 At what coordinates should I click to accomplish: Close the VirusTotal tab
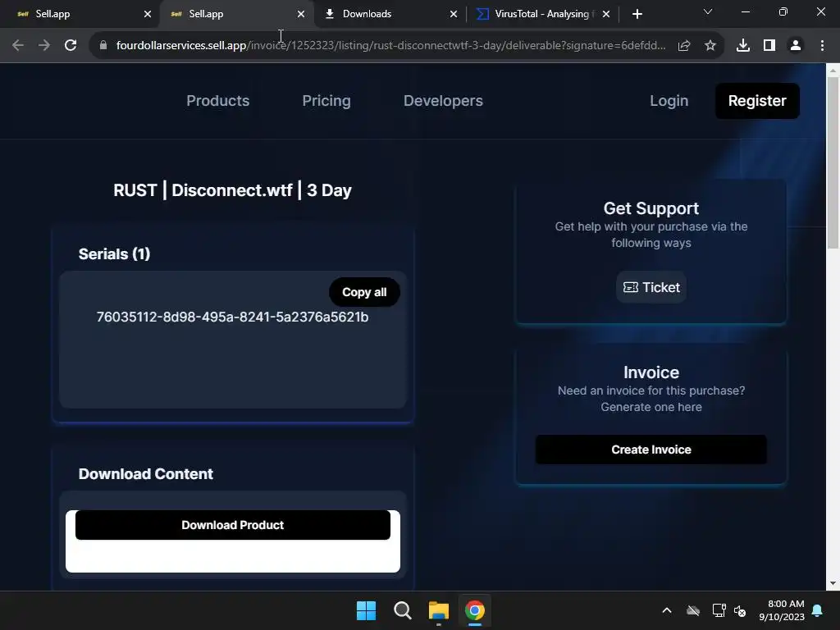point(606,15)
